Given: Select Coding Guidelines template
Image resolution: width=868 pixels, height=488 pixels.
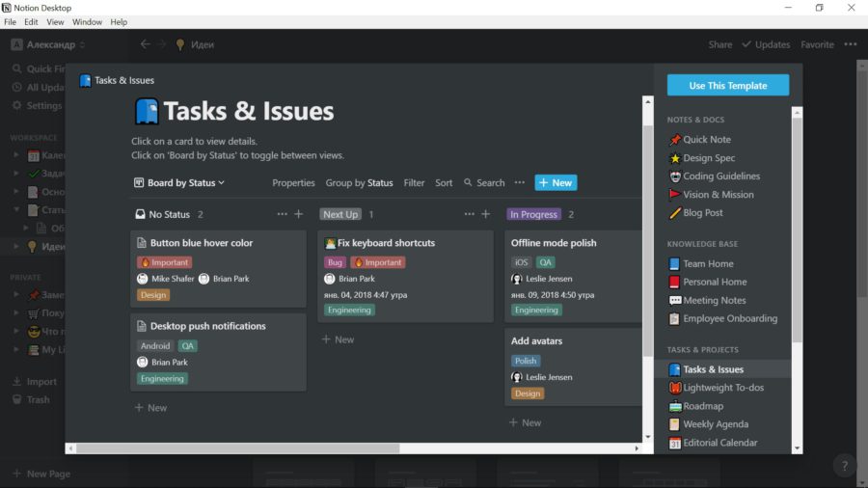Looking at the screenshot, I should pyautogui.click(x=715, y=176).
